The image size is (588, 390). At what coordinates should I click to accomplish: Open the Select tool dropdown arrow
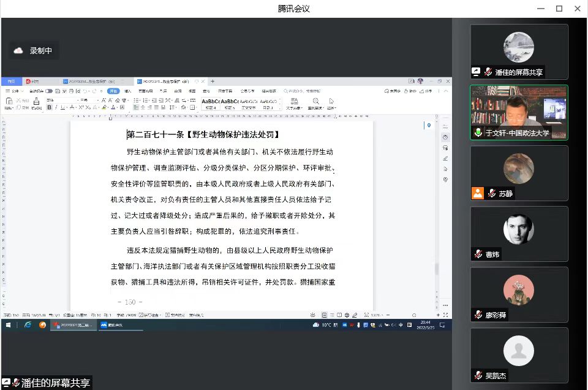click(x=334, y=108)
